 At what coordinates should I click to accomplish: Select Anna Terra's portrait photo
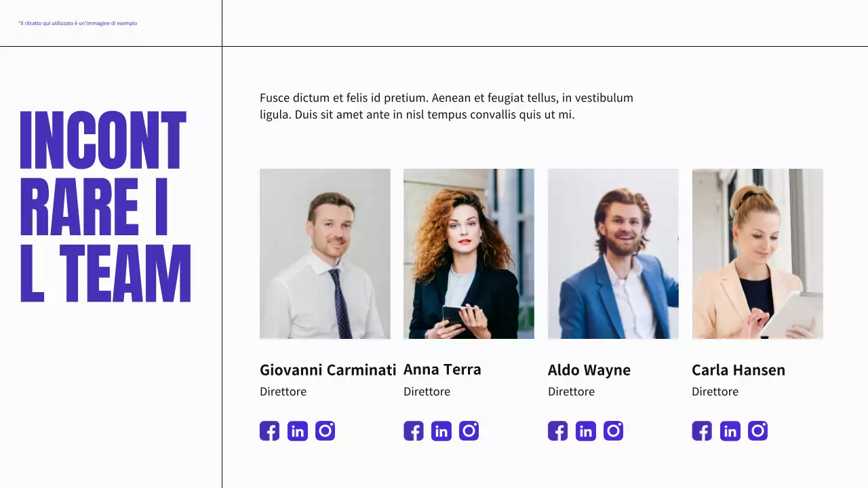(469, 253)
